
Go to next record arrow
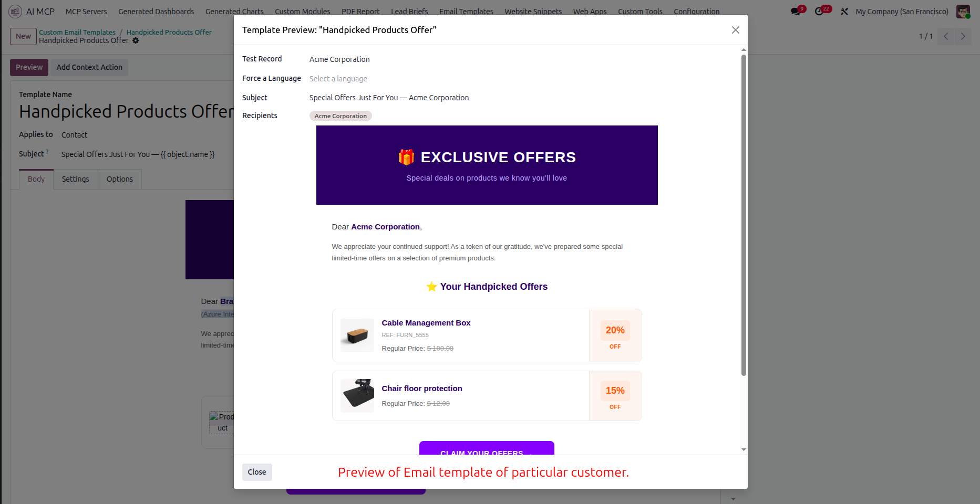coord(963,36)
